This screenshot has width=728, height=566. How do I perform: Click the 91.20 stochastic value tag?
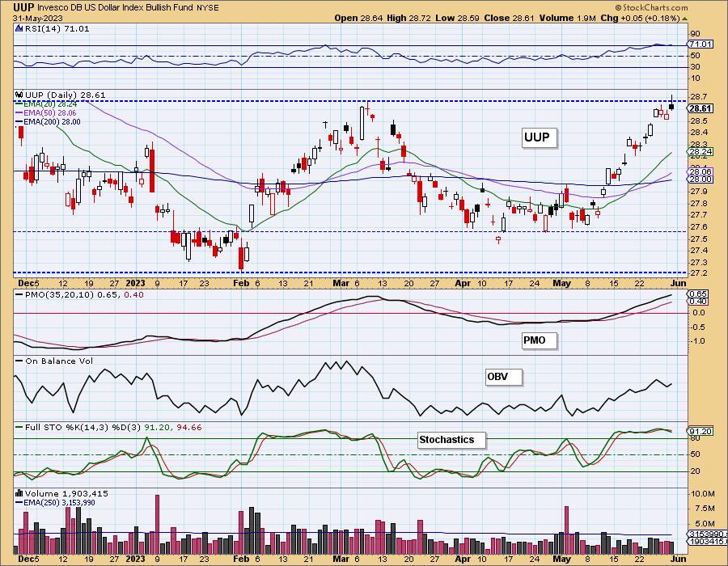pos(700,432)
